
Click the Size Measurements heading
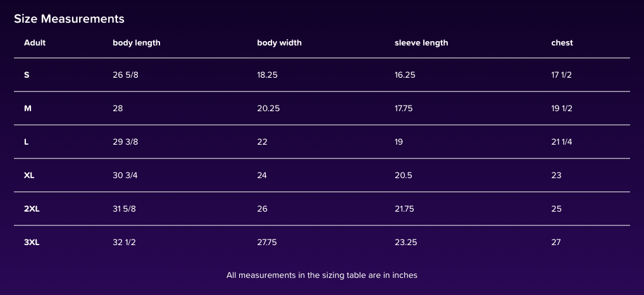69,19
